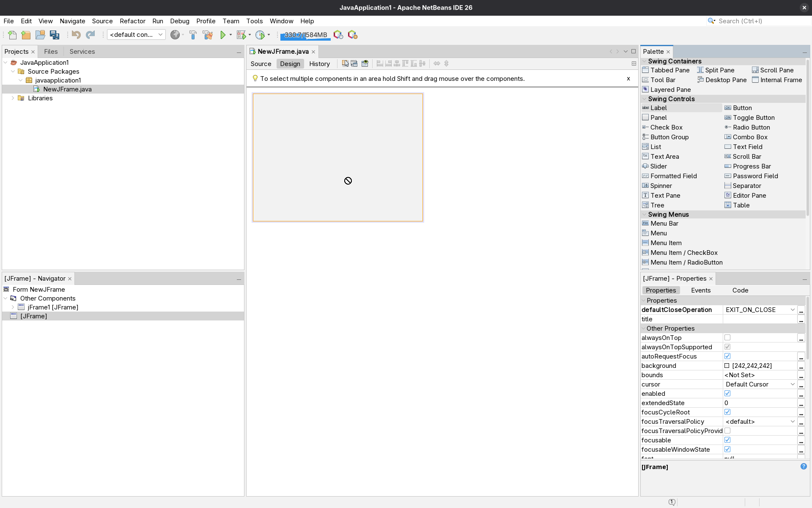Open the cursor Default Cursor dropdown
This screenshot has height=508, width=812.
point(793,384)
